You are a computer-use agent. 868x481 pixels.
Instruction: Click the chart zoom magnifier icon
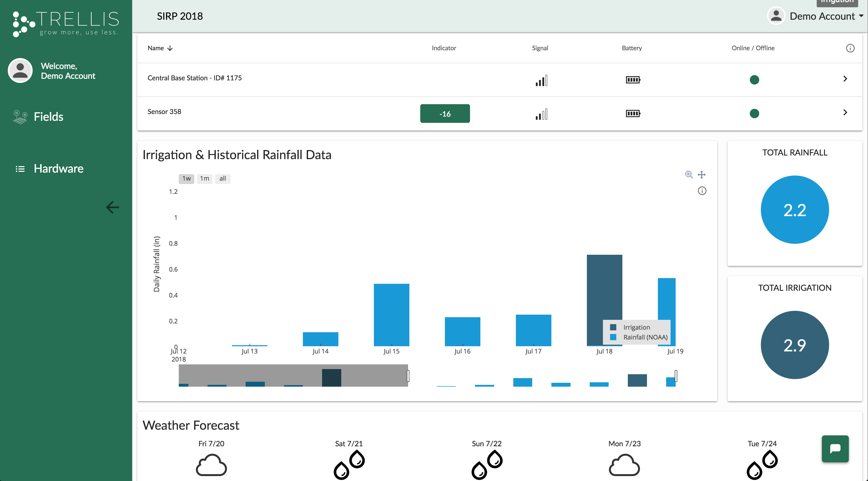pyautogui.click(x=689, y=174)
